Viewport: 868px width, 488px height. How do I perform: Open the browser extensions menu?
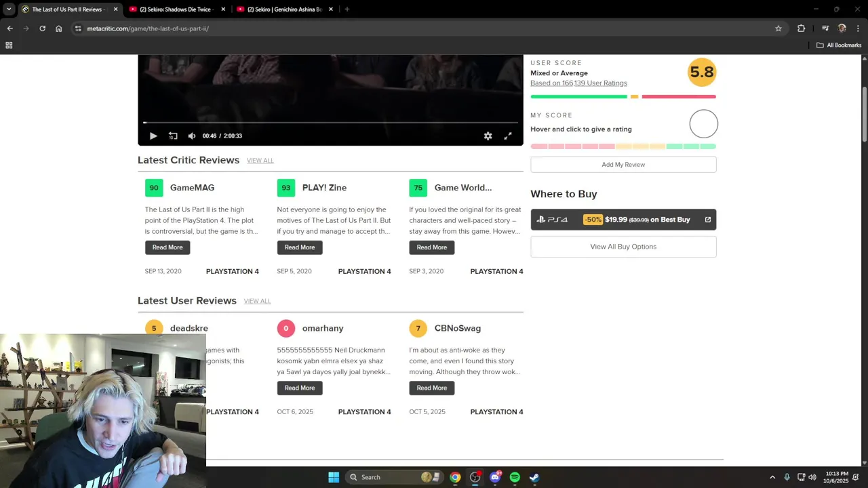pyautogui.click(x=802, y=28)
